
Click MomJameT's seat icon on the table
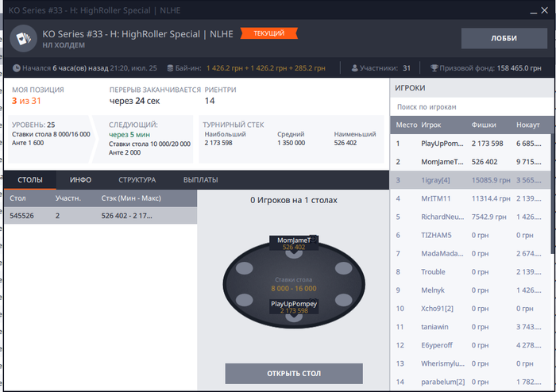tap(294, 254)
